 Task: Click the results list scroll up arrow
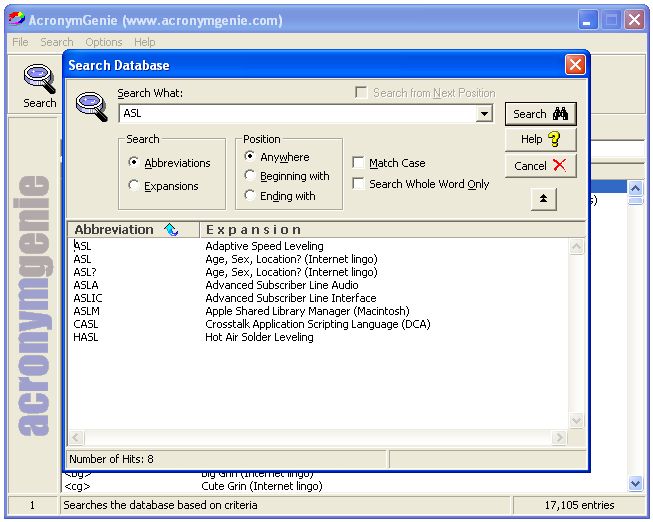tap(576, 247)
